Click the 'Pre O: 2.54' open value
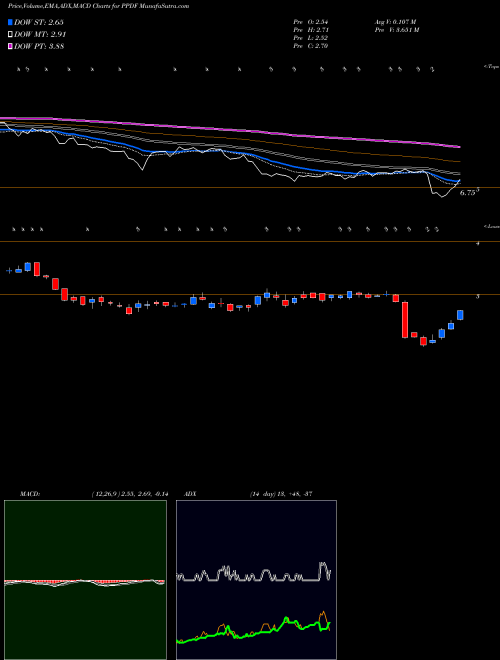Image resolution: width=500 pixels, height=660 pixels. [x=311, y=22]
